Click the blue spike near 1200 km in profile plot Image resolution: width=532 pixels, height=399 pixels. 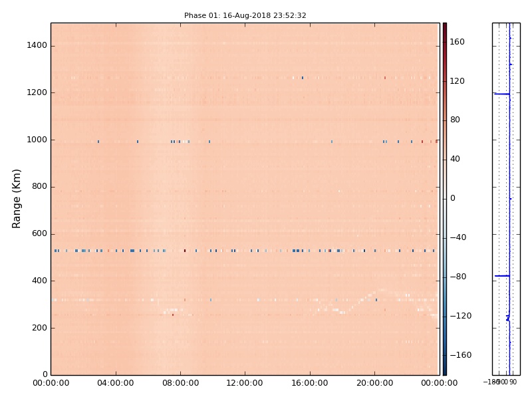502,94
